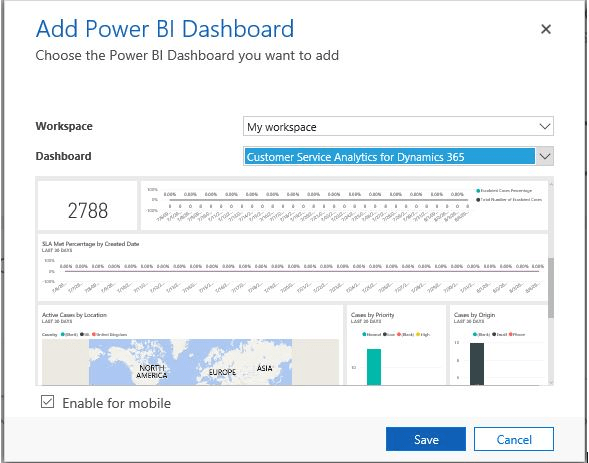Toggle the Enable for mobile checkbox

coord(47,402)
